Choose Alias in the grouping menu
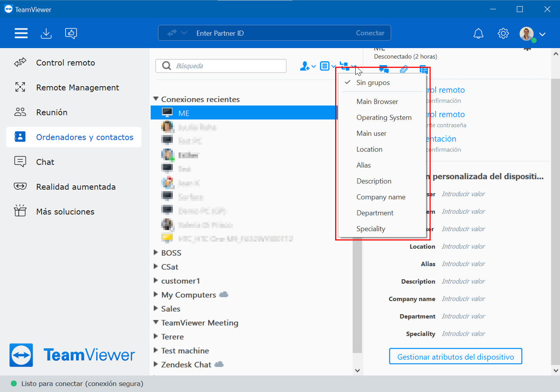 coord(382,165)
